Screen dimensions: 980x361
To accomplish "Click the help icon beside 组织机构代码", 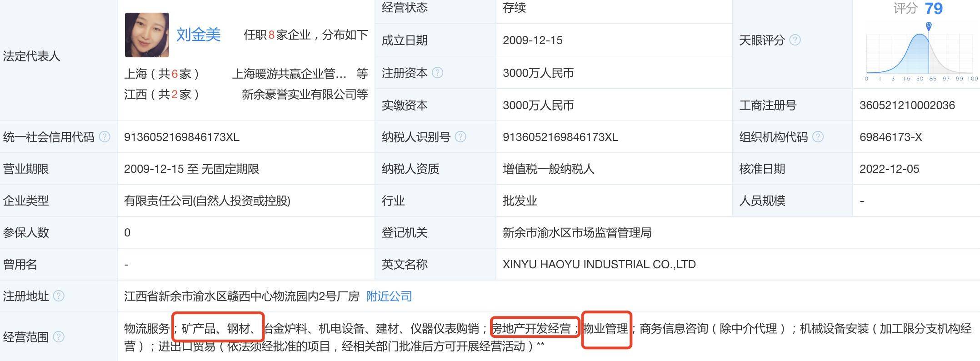I will point(818,137).
